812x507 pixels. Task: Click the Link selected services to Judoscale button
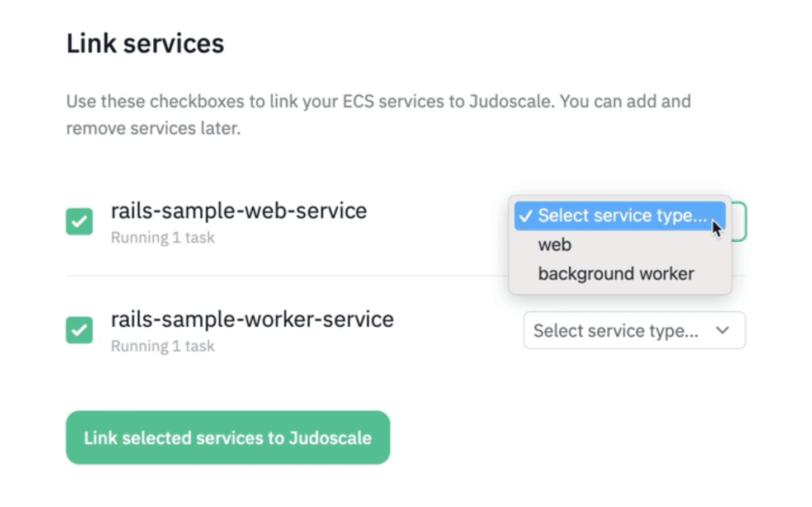pos(227,438)
